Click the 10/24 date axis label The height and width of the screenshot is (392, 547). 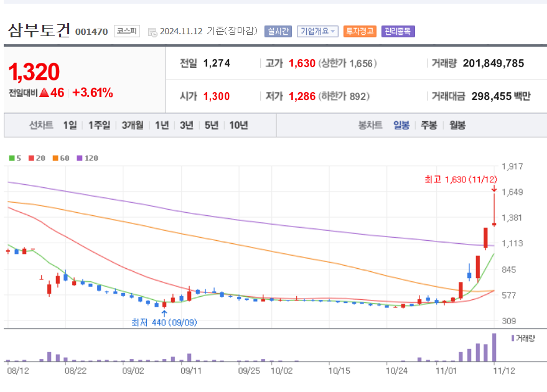396,371
